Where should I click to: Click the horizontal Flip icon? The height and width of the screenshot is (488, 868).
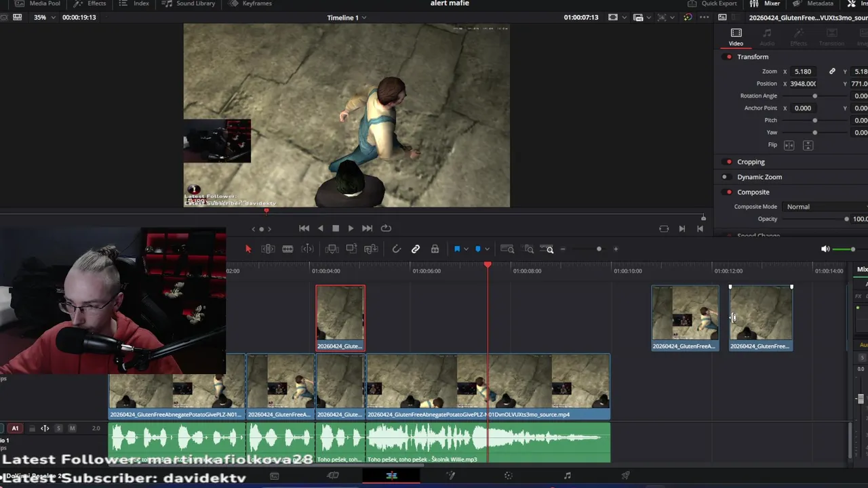pos(789,146)
